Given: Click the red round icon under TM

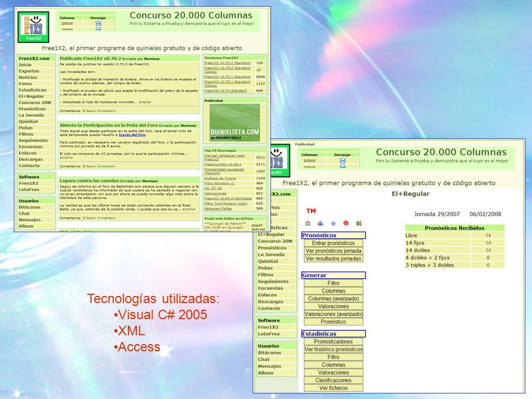Looking at the screenshot, I should click(346, 223).
